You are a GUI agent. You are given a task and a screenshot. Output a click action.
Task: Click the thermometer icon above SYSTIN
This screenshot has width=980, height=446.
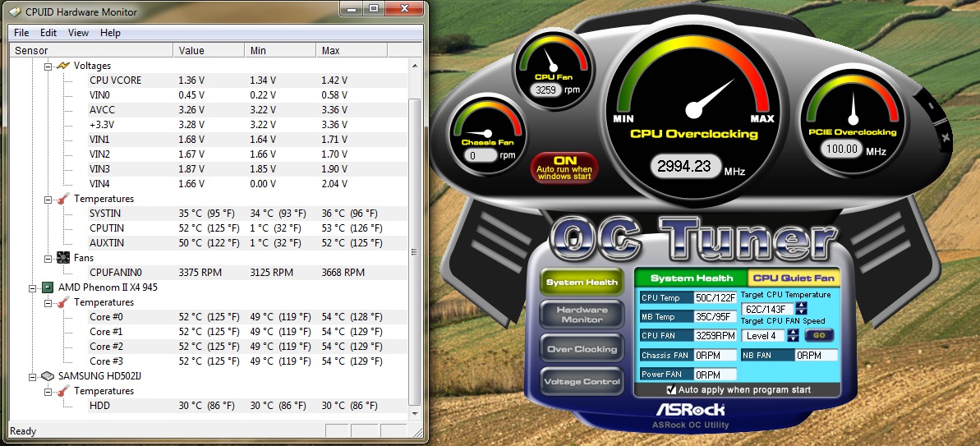[63, 199]
